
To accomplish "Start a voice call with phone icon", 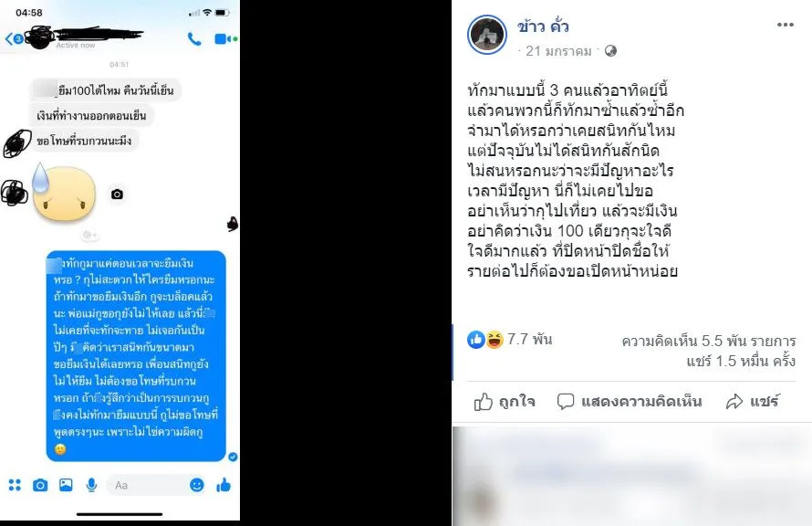I will click(194, 39).
